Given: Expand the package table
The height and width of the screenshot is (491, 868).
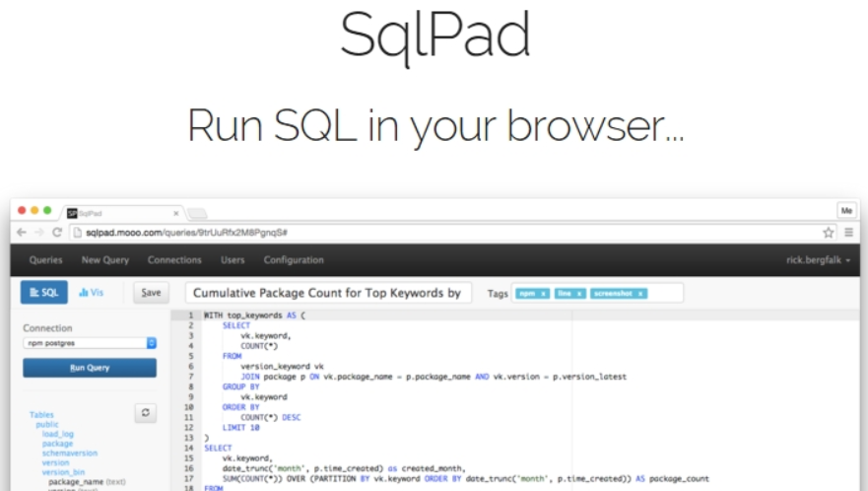Looking at the screenshot, I should (57, 444).
